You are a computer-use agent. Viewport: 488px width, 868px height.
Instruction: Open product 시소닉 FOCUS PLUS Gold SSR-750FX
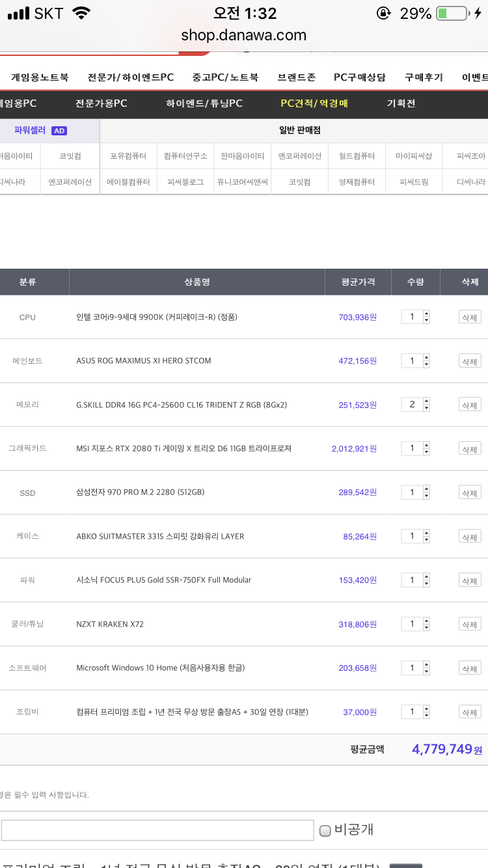(164, 580)
